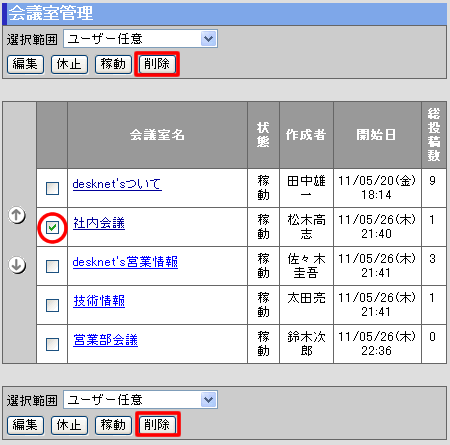Click the top 稼動 button
Viewport: 450px width, 445px height.
[113, 64]
